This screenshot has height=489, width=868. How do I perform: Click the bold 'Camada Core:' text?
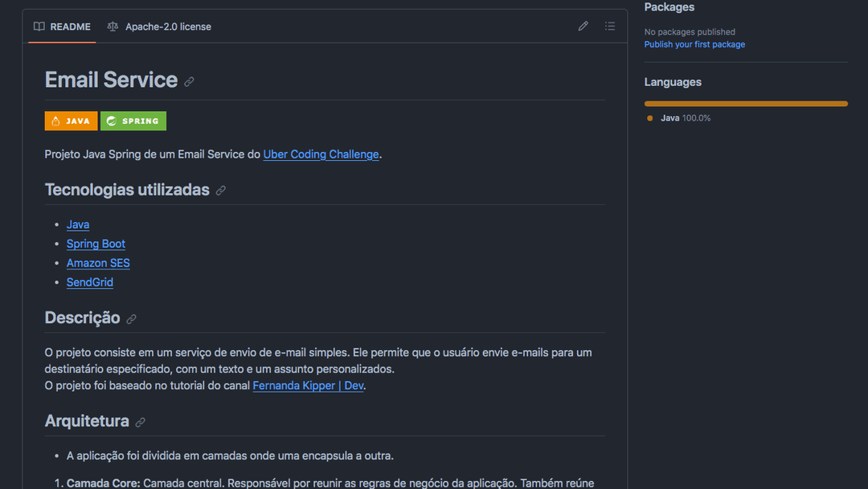(104, 483)
